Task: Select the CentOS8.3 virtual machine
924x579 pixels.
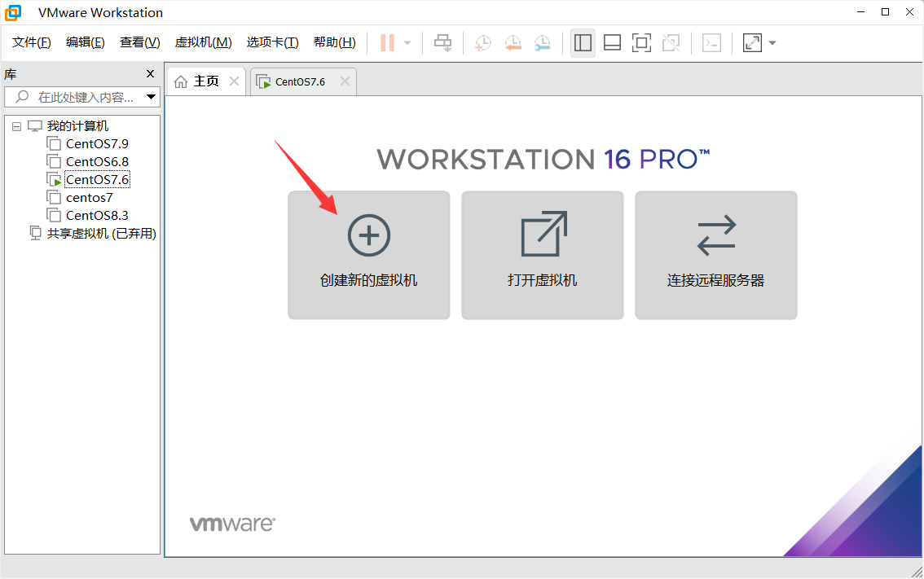Action: 97,216
